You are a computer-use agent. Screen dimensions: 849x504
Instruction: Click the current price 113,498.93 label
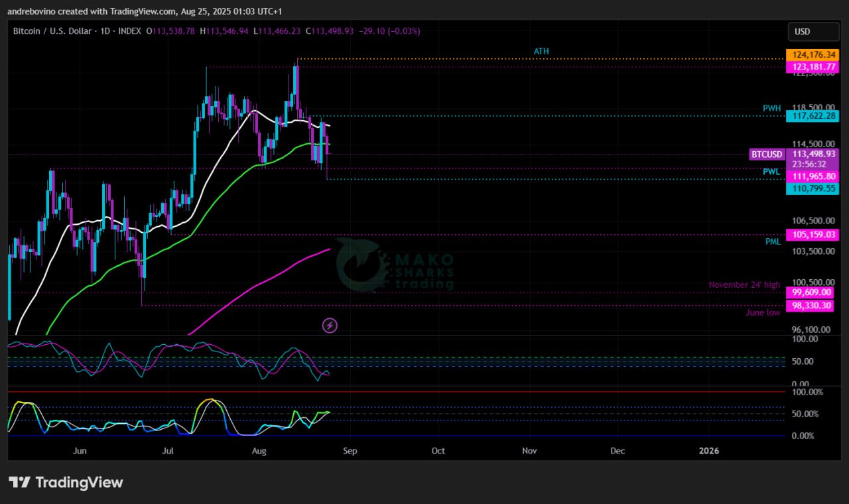(812, 154)
